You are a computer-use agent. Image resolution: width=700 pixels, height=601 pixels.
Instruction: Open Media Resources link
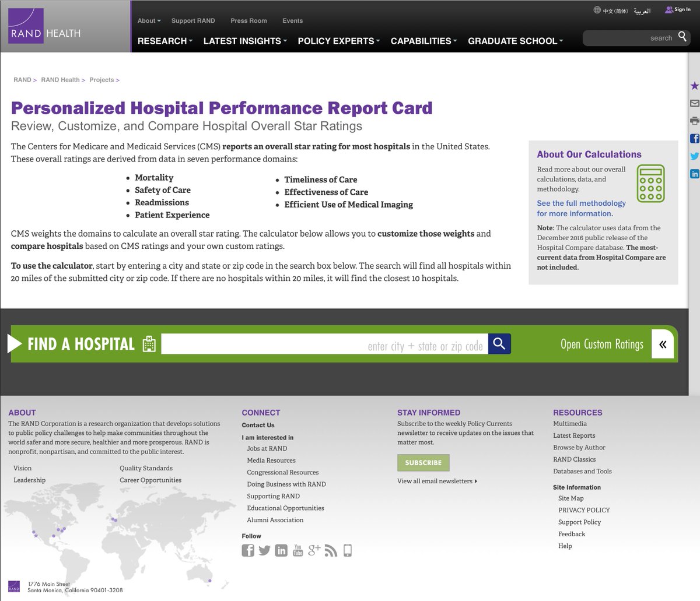click(x=271, y=461)
